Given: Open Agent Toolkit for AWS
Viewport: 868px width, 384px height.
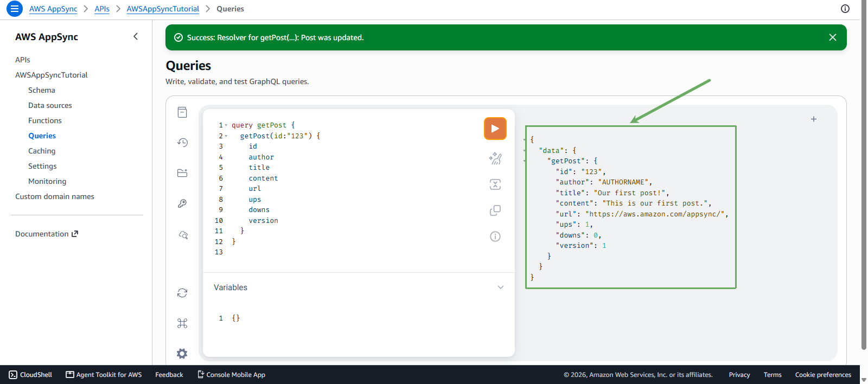Looking at the screenshot, I should [104, 375].
